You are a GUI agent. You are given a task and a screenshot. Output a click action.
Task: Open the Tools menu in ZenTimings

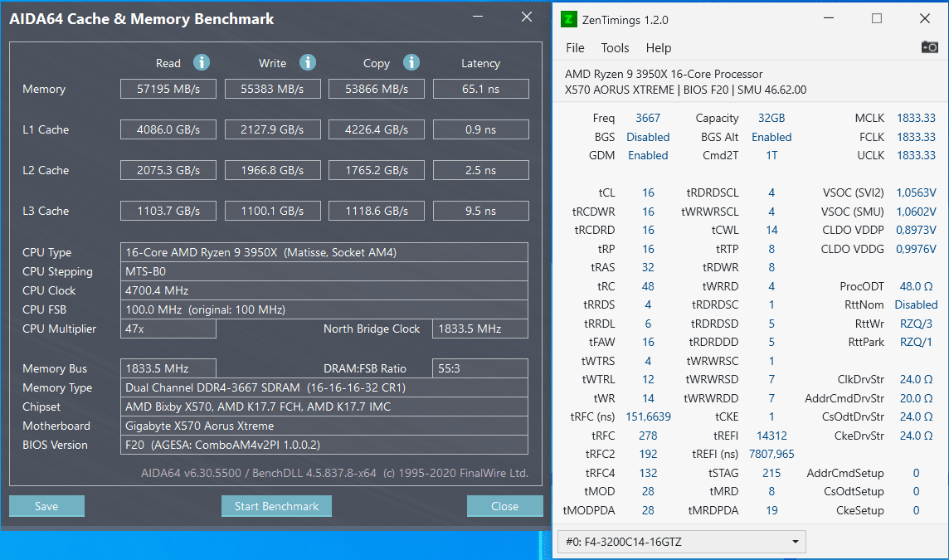[615, 48]
